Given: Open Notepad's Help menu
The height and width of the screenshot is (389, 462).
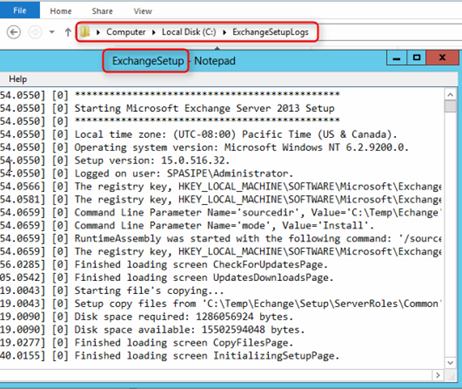Looking at the screenshot, I should (18, 79).
